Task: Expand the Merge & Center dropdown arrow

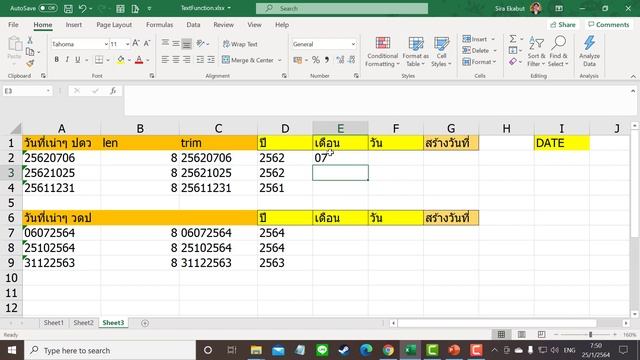Action: [280, 60]
